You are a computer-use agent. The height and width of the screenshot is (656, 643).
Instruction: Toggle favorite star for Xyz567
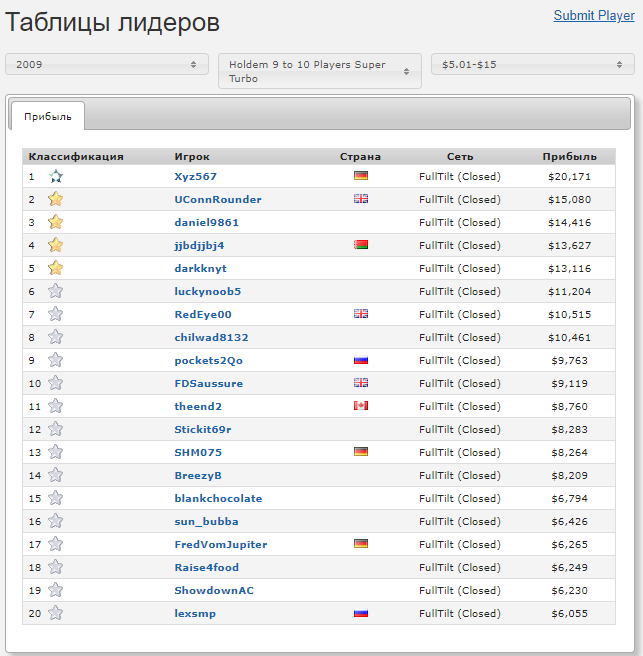coord(56,177)
